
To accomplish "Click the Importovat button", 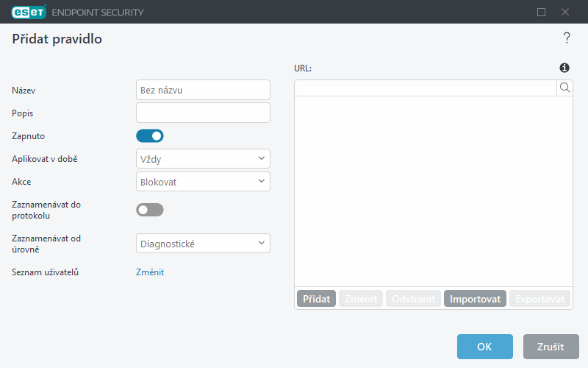I will [475, 299].
